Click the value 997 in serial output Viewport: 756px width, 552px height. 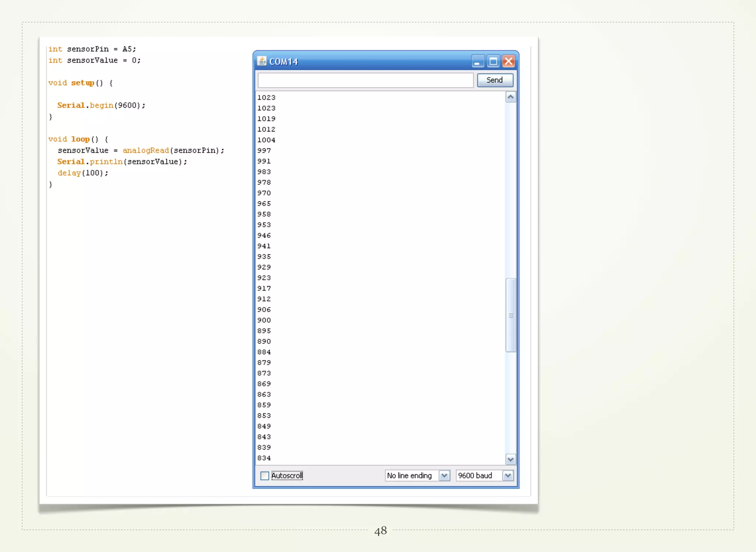[264, 151]
